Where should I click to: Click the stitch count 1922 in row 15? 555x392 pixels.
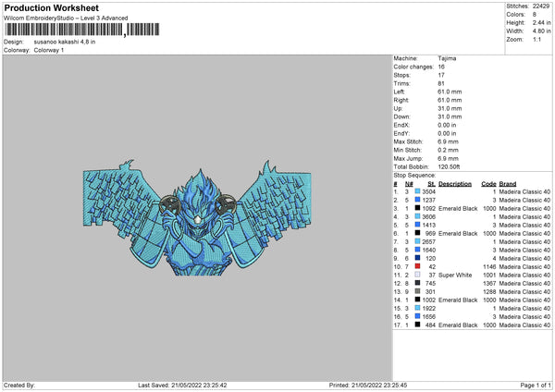pyautogui.click(x=428, y=309)
